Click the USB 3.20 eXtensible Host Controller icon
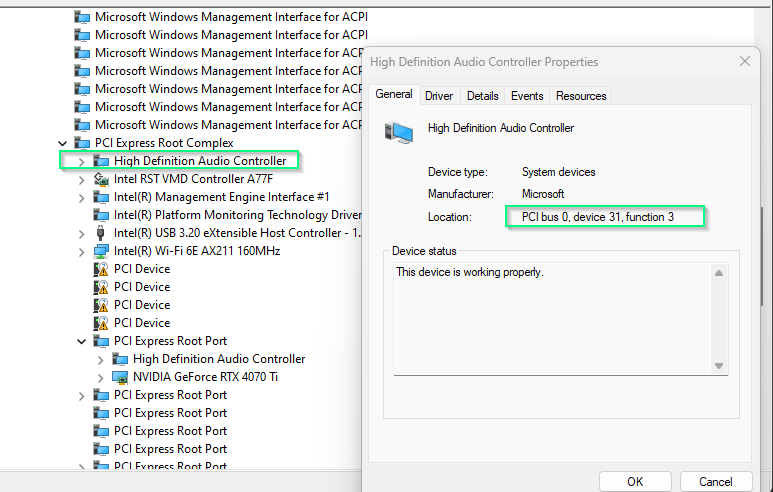The width and height of the screenshot is (773, 492). 101,233
